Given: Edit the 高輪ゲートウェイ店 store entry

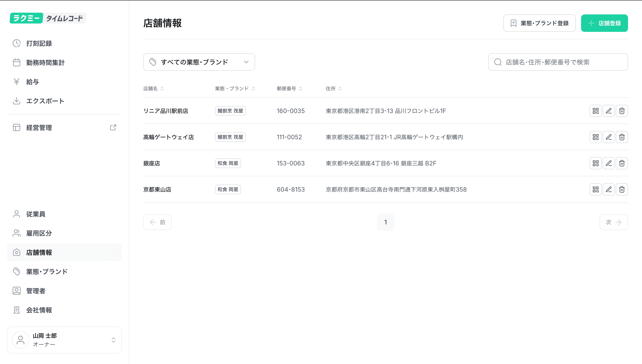Looking at the screenshot, I should point(609,137).
